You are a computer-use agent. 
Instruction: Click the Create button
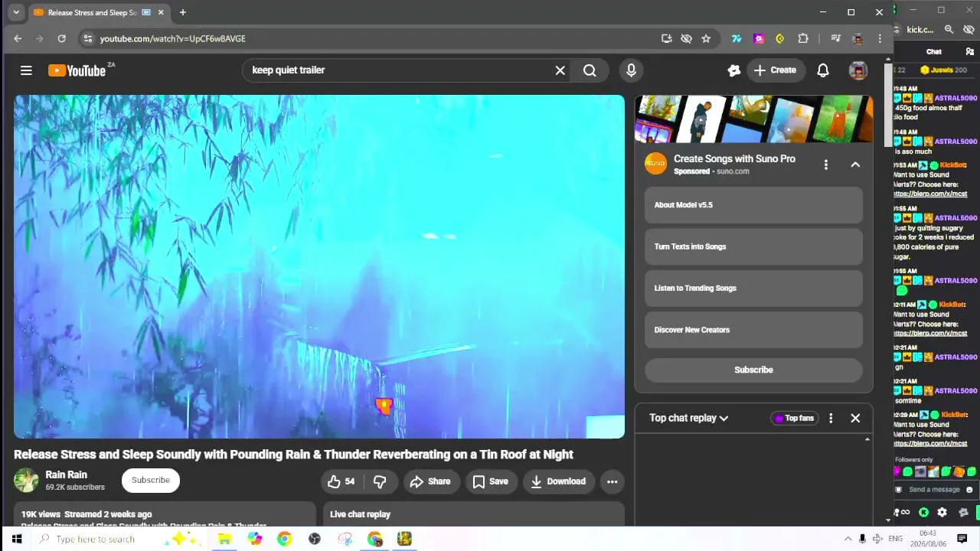pos(776,70)
